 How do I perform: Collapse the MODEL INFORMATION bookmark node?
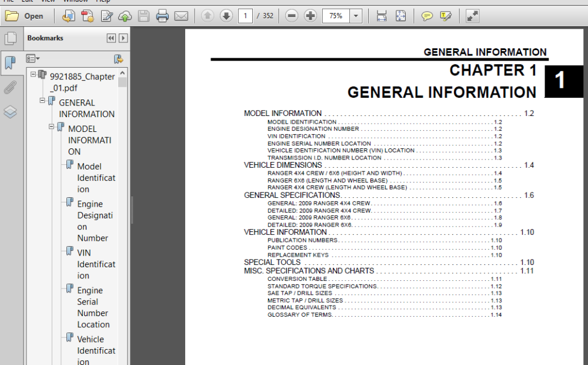click(51, 127)
